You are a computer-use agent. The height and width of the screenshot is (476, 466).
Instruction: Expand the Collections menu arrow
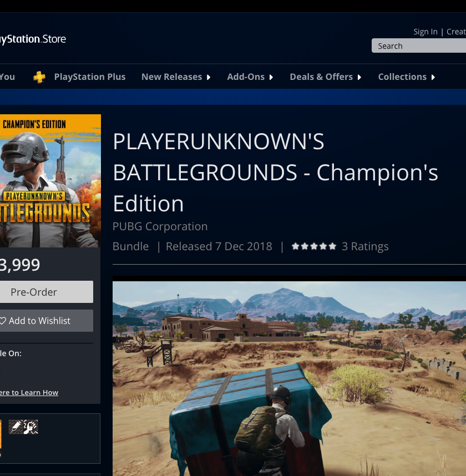pyautogui.click(x=433, y=77)
